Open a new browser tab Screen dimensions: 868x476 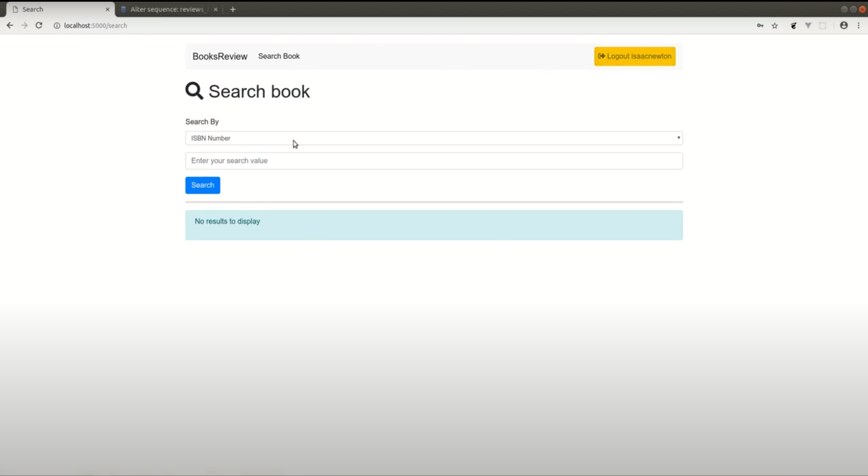pyautogui.click(x=233, y=9)
